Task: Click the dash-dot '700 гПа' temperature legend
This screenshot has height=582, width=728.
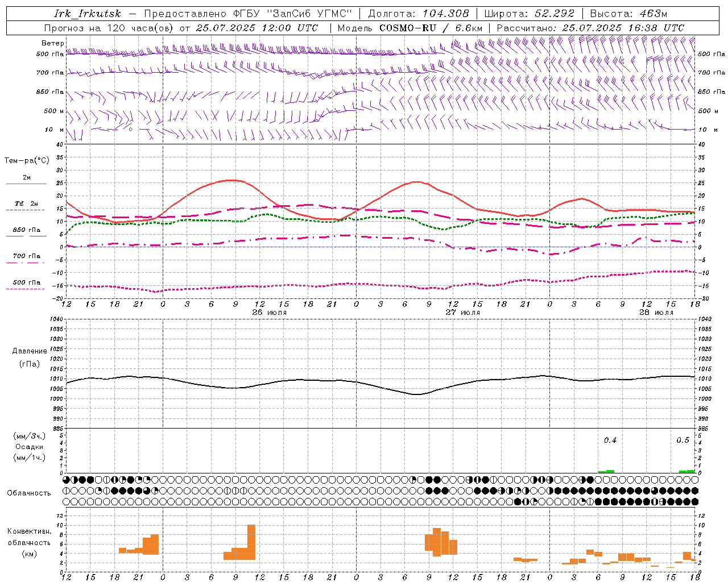Action: pyautogui.click(x=26, y=259)
